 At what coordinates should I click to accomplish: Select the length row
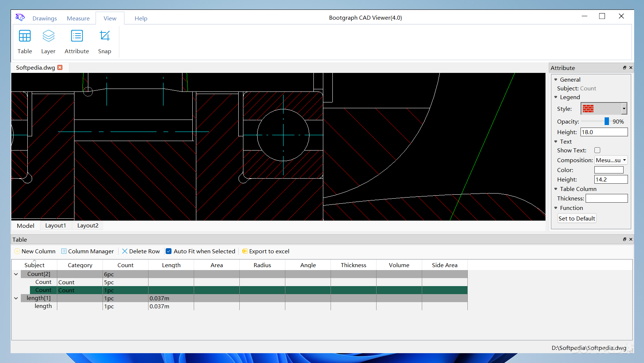[x=248, y=306]
